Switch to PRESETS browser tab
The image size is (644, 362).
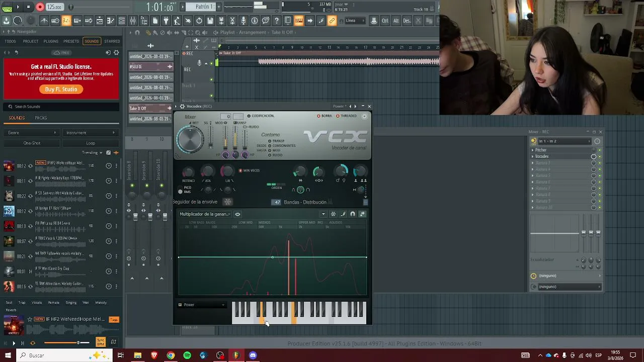(71, 41)
